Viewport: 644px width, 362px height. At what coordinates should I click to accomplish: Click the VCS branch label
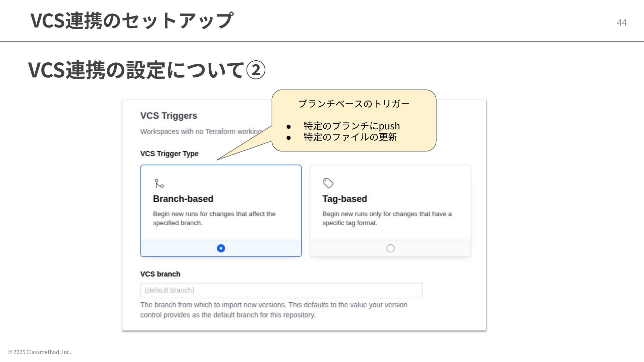click(x=160, y=274)
